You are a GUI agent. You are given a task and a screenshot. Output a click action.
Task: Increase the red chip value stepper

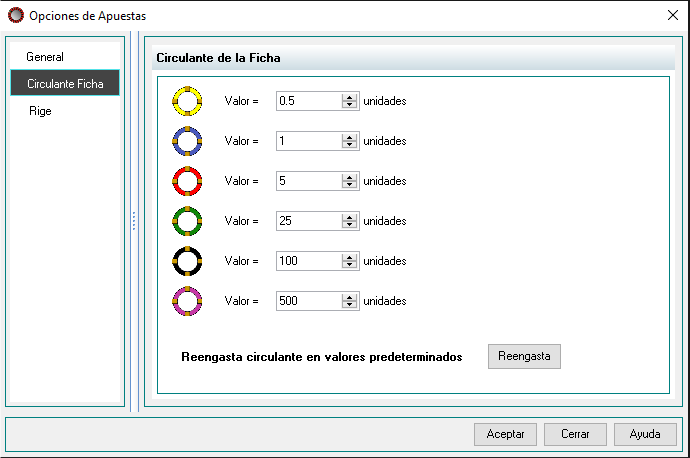(x=349, y=177)
